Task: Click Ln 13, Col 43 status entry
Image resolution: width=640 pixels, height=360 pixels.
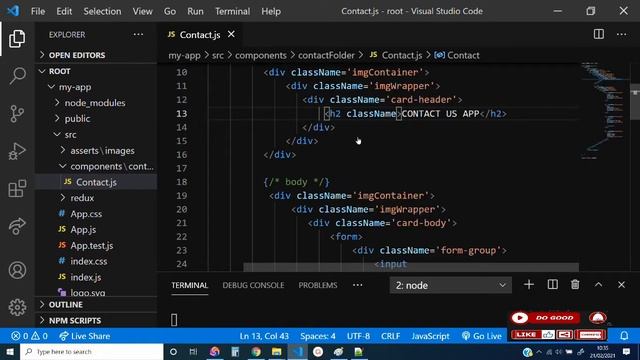Action: click(264, 336)
